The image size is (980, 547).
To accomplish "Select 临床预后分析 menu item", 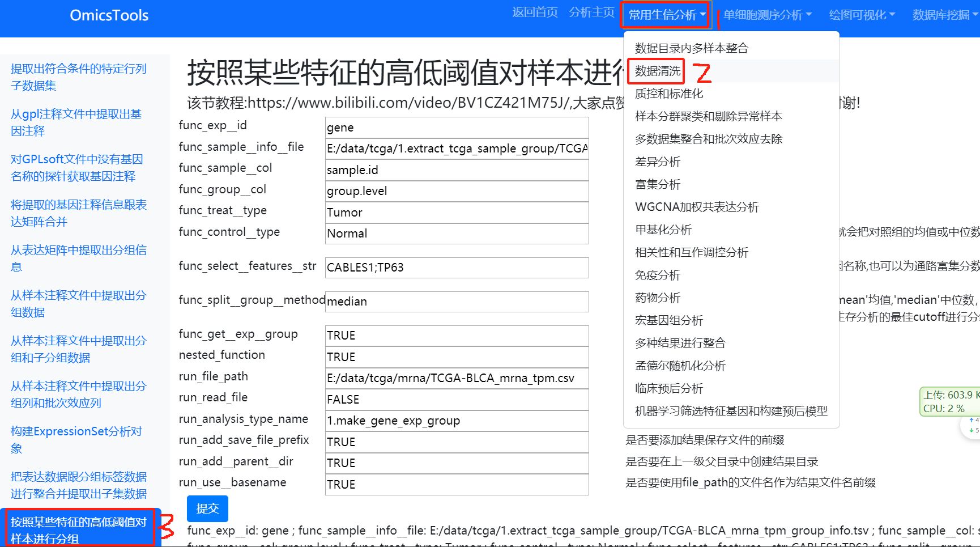I will click(731, 388).
